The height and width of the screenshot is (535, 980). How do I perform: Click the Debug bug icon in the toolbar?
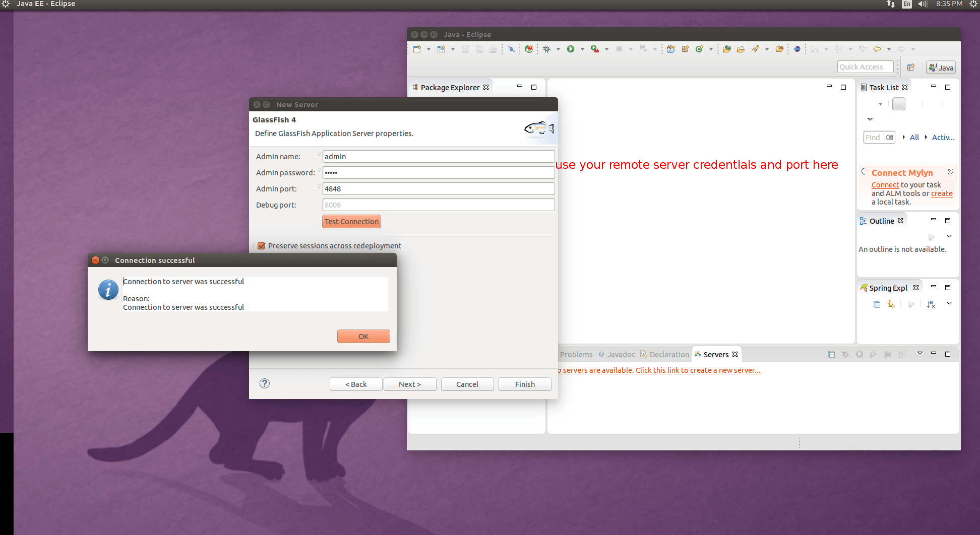546,49
